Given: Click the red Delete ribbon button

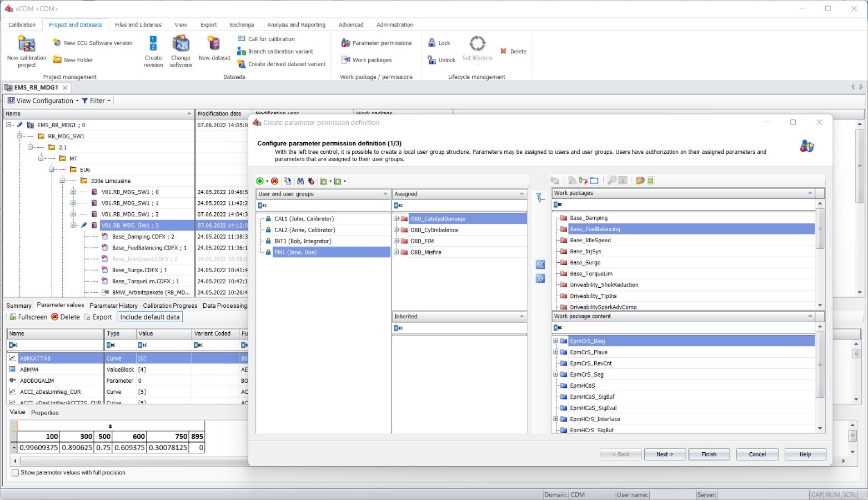Looking at the screenshot, I should click(x=513, y=51).
